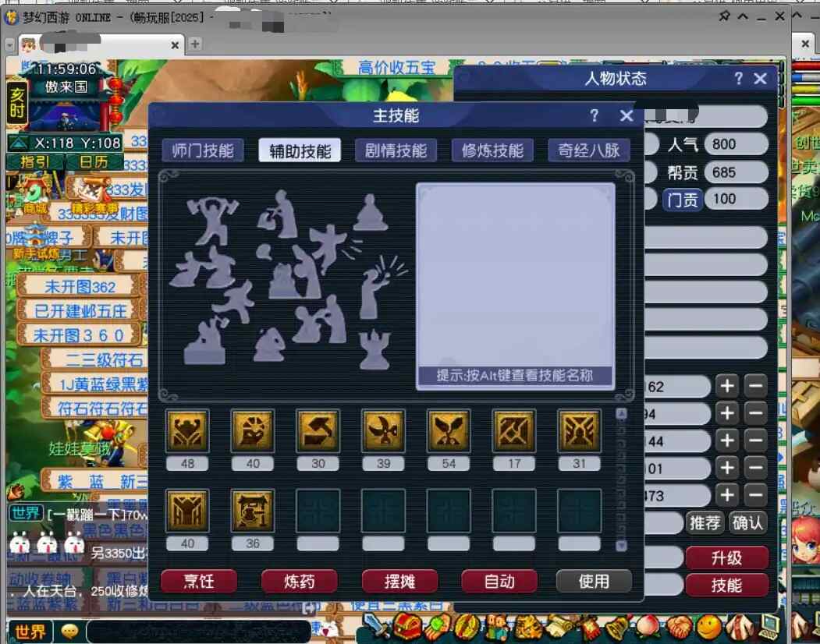Click skill list scrollbar down arrow
The width and height of the screenshot is (820, 644).
coord(621,545)
